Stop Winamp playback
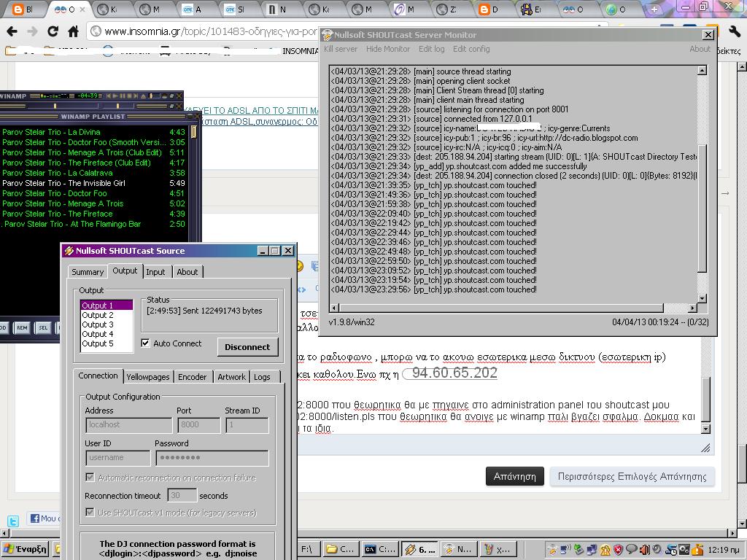The image size is (747, 560). 129,96
